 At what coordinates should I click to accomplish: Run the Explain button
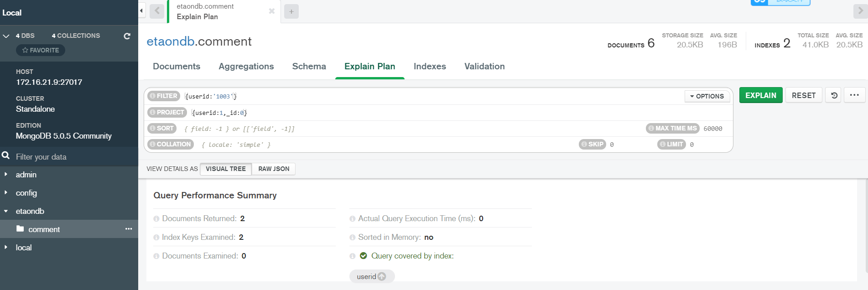[x=761, y=95]
